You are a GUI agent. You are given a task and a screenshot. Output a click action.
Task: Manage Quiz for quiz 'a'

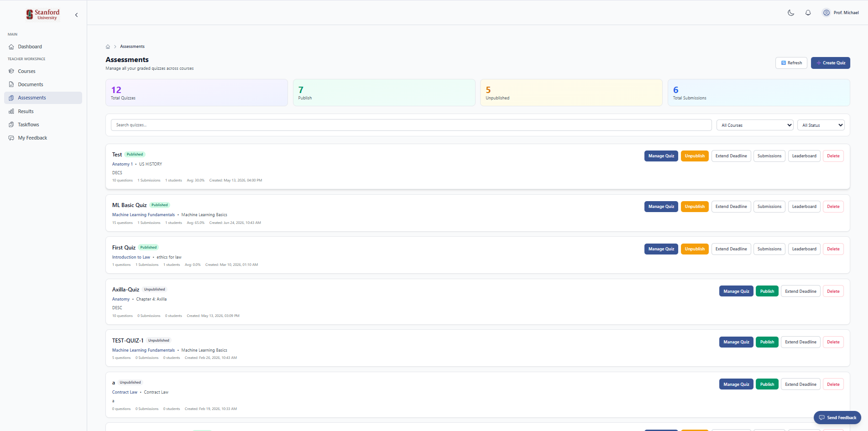click(736, 384)
